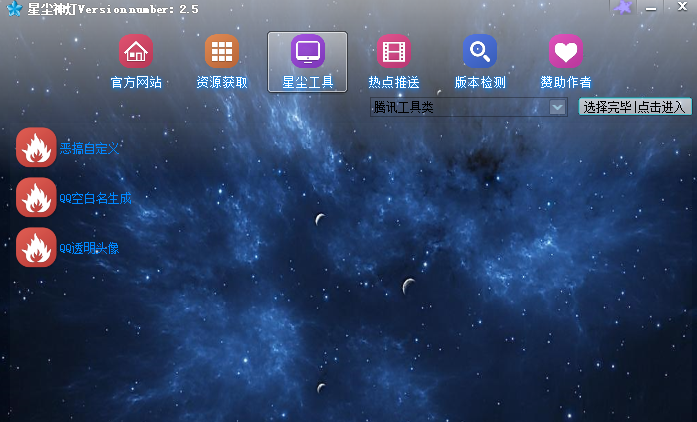Image resolution: width=697 pixels, height=422 pixels.
Task: Open the 恶搞自定义 link
Action: 89,148
